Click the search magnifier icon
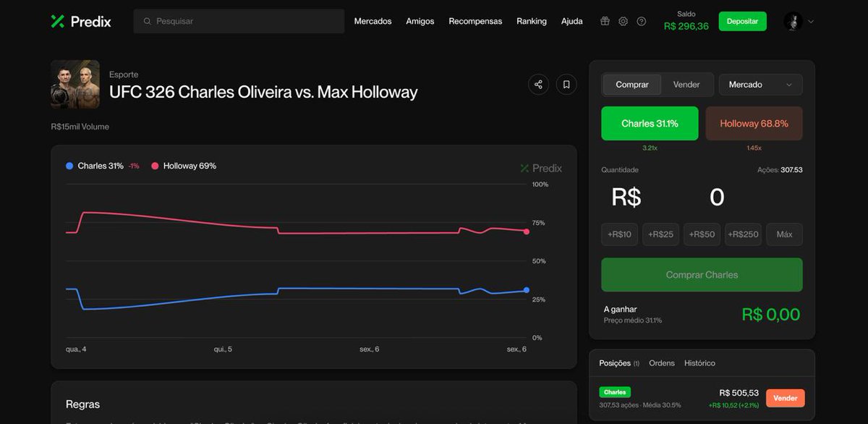Viewport: 868px width, 424px height. [148, 21]
